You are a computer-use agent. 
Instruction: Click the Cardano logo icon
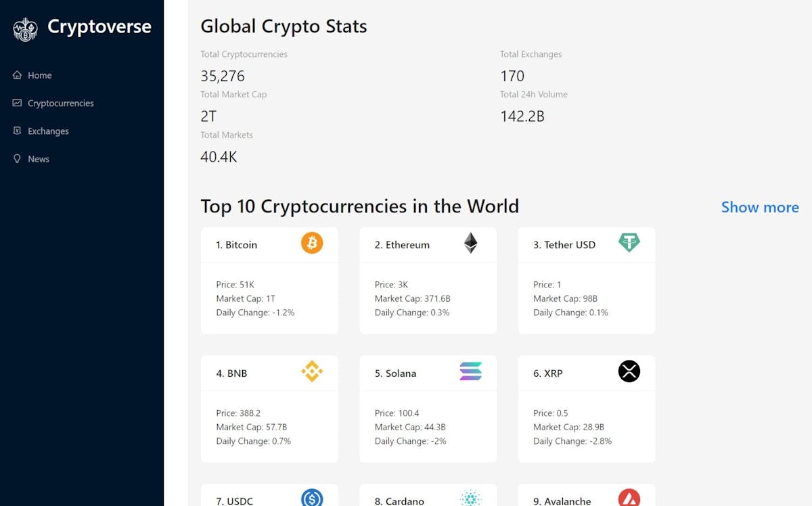(470, 499)
